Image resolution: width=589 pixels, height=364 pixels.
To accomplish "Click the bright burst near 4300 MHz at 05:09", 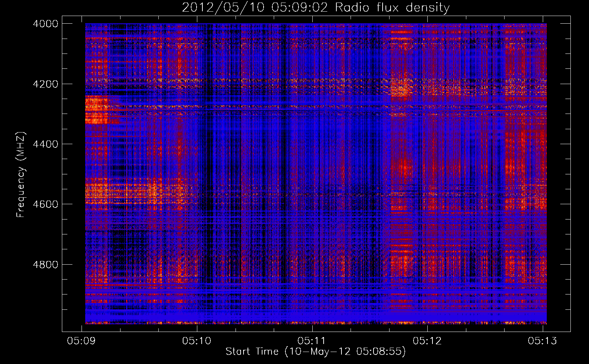I will 97,110.
